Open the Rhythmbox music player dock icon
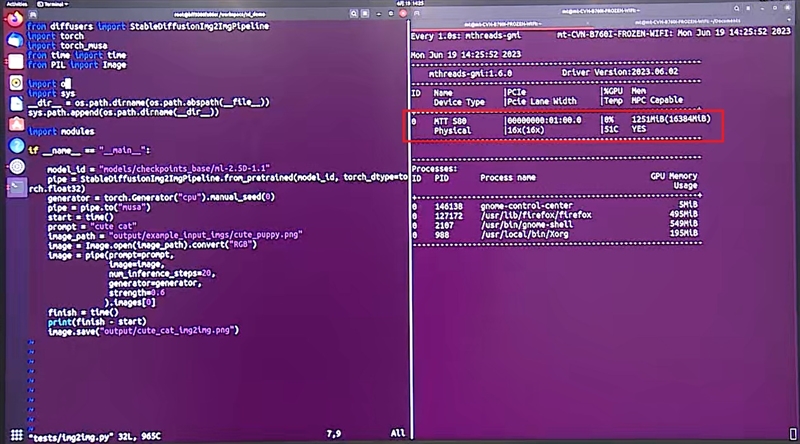800x444 pixels. (x=16, y=83)
